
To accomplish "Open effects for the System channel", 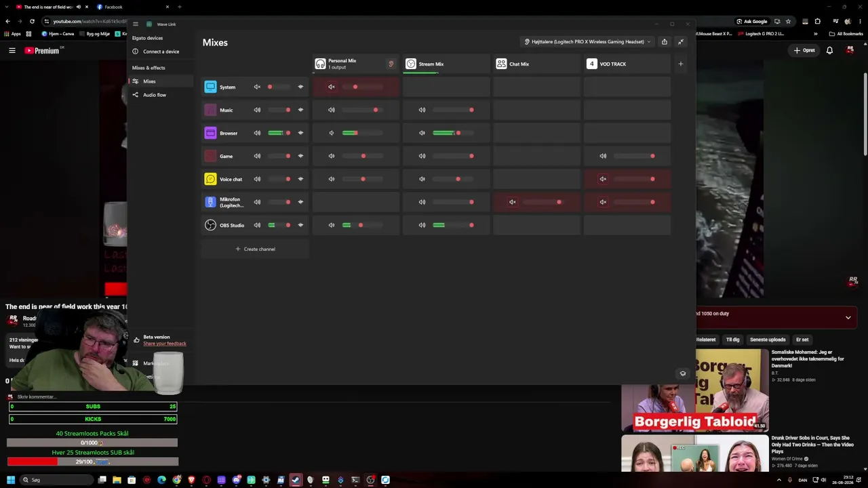I will [300, 87].
